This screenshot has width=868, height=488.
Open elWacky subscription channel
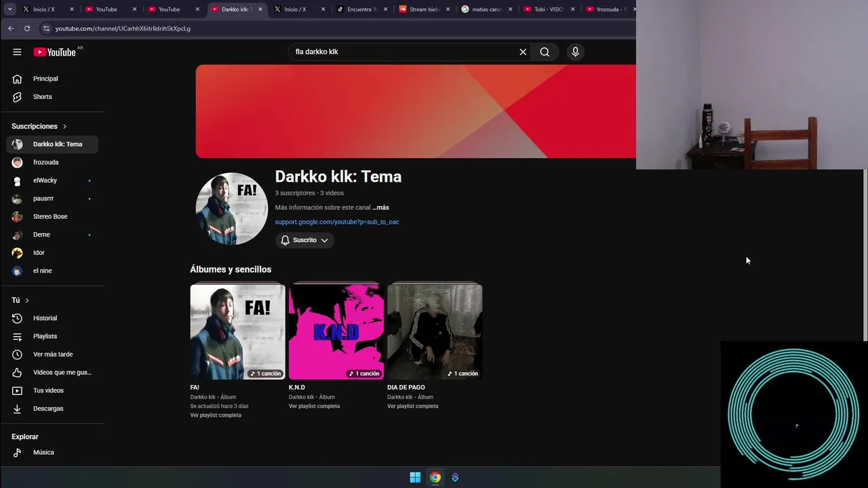pyautogui.click(x=52, y=180)
